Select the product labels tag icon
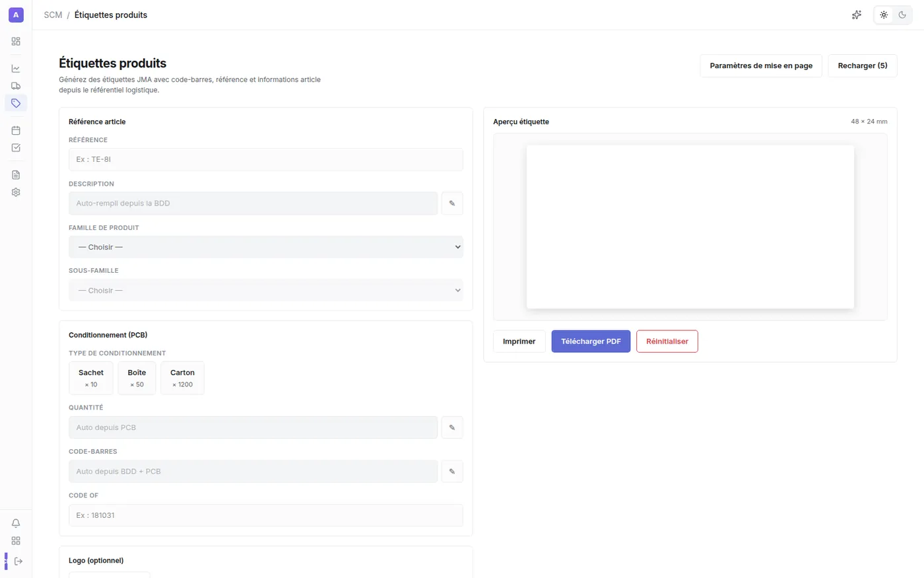Image resolution: width=924 pixels, height=578 pixels. (16, 103)
